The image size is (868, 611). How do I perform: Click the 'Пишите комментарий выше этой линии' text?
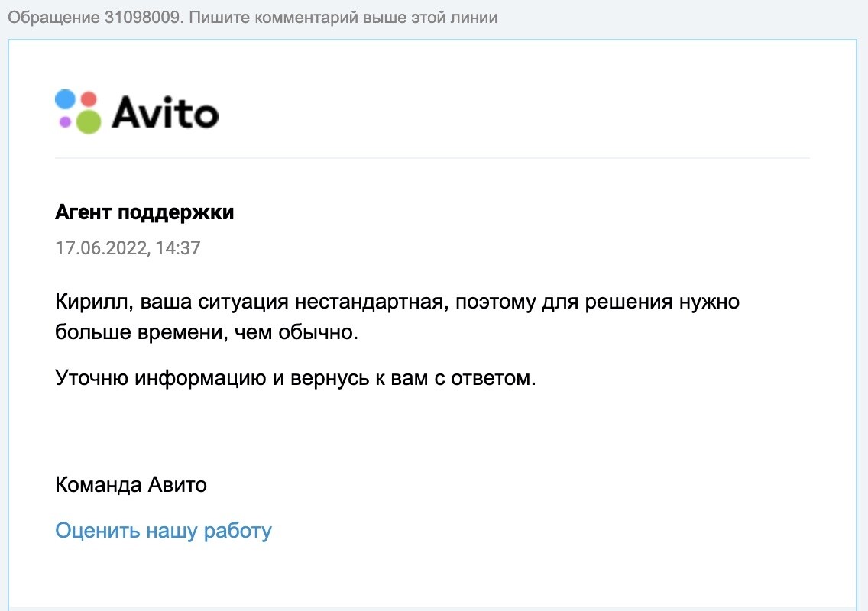point(343,18)
